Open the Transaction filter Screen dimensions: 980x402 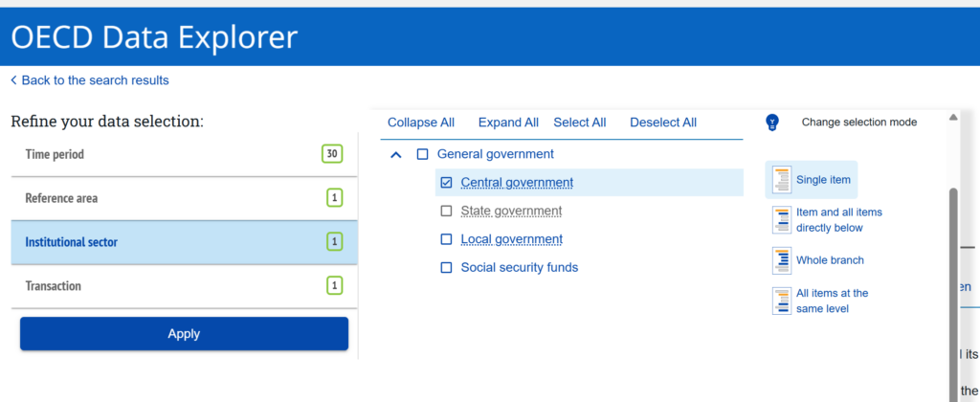pyautogui.click(x=184, y=286)
